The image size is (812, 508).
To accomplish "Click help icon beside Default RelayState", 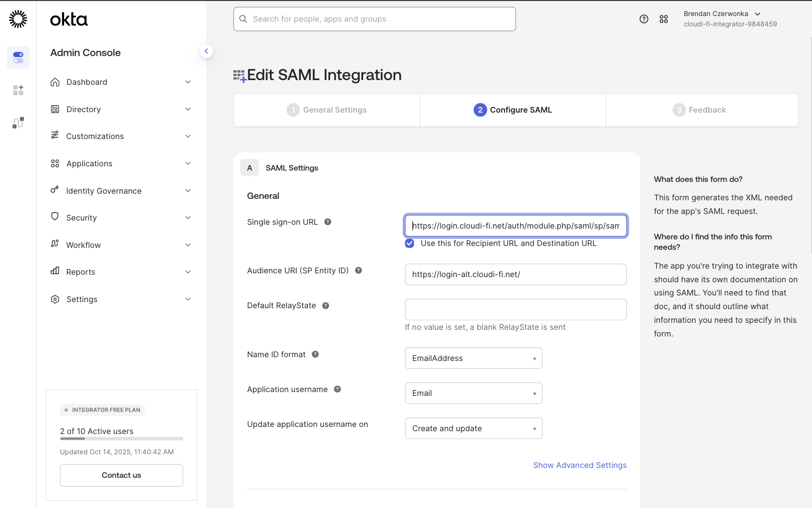I will 325,306.
